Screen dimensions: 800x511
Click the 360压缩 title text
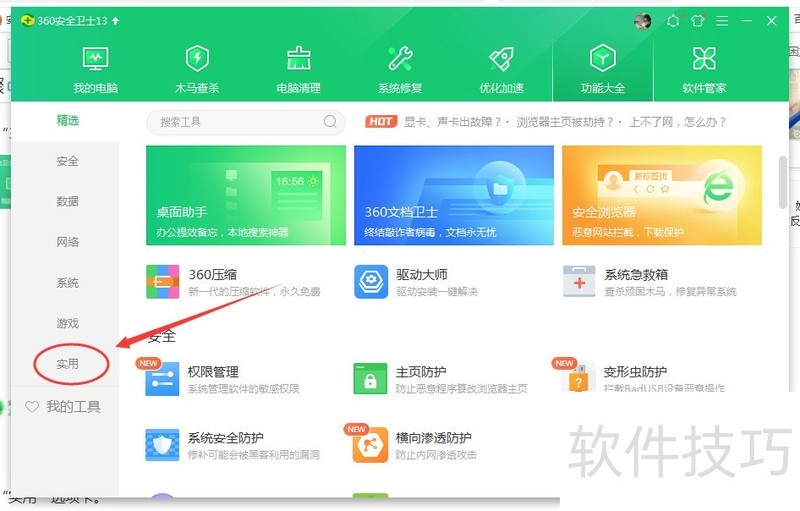[x=213, y=274]
